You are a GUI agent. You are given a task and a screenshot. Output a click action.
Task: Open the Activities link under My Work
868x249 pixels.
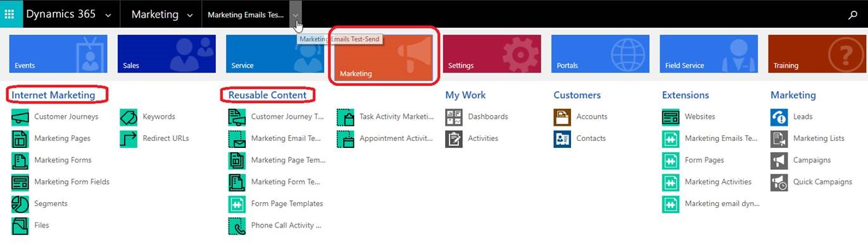(483, 138)
